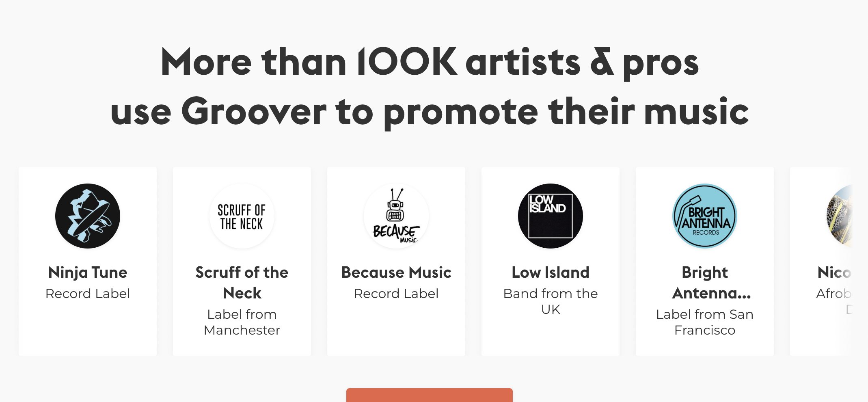Open the Ninja Tune name link
868x402 pixels.
pyautogui.click(x=88, y=272)
